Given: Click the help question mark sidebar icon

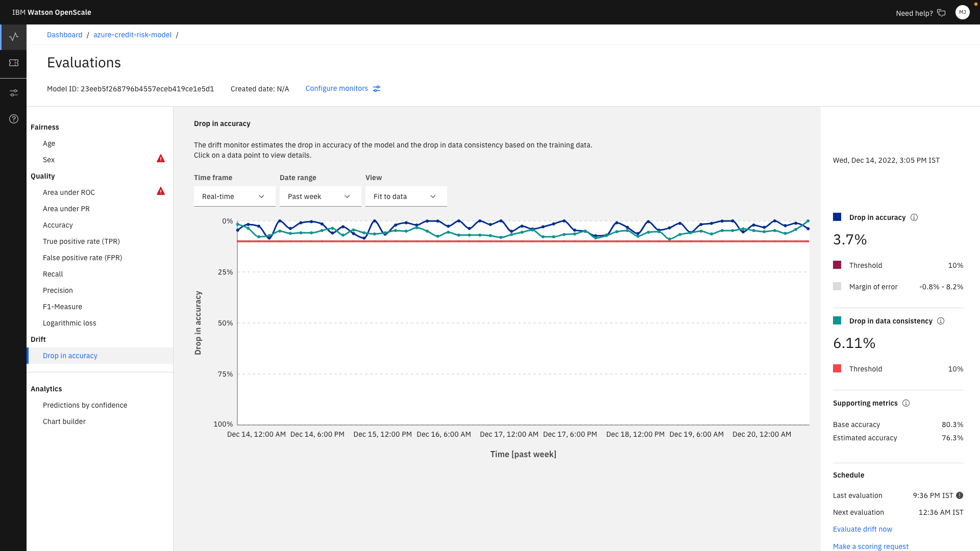Looking at the screenshot, I should 14,119.
